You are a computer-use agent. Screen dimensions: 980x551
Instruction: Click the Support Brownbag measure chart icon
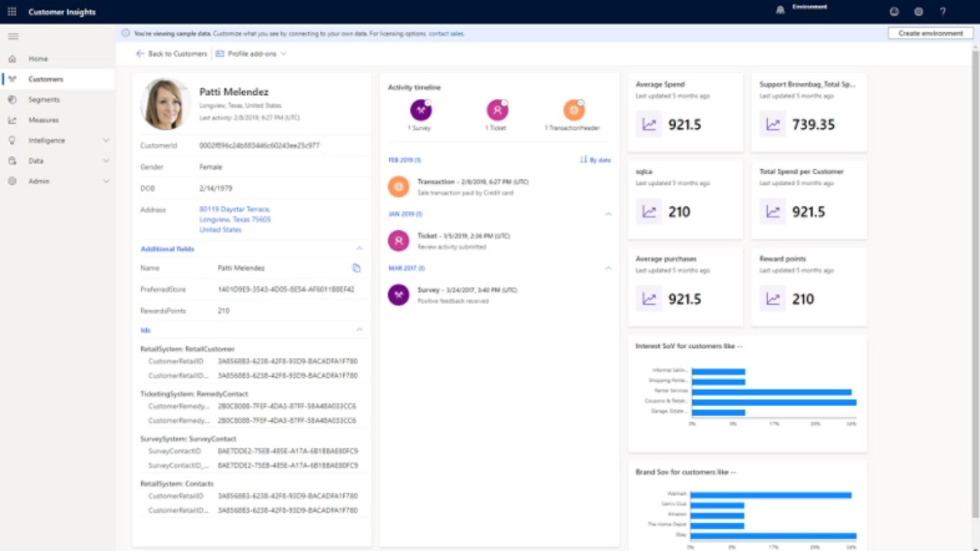[x=773, y=125]
